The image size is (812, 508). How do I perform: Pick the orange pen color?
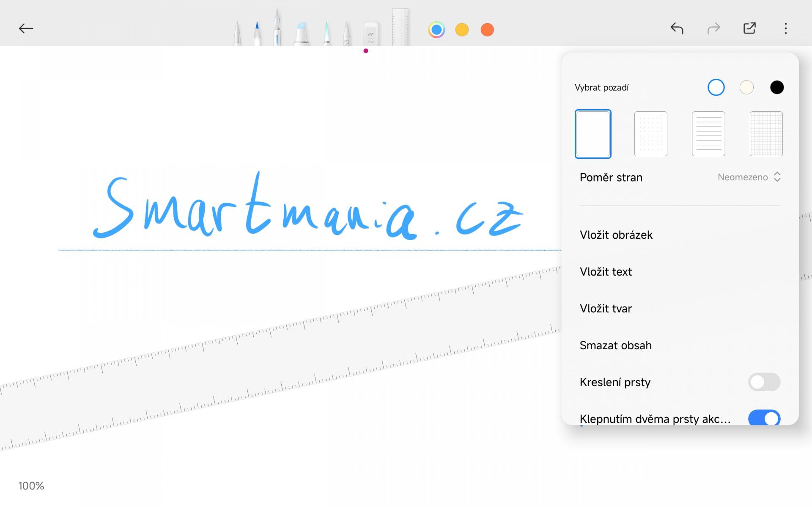click(487, 30)
